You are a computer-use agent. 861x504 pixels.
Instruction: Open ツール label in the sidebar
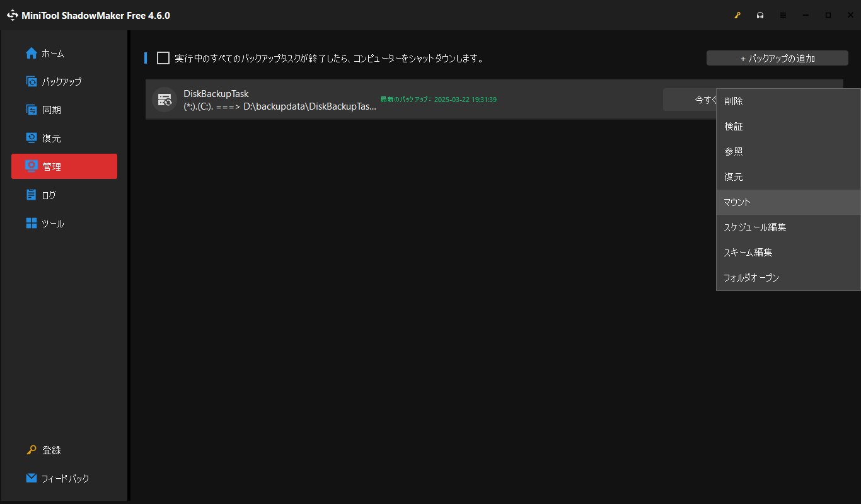[53, 224]
